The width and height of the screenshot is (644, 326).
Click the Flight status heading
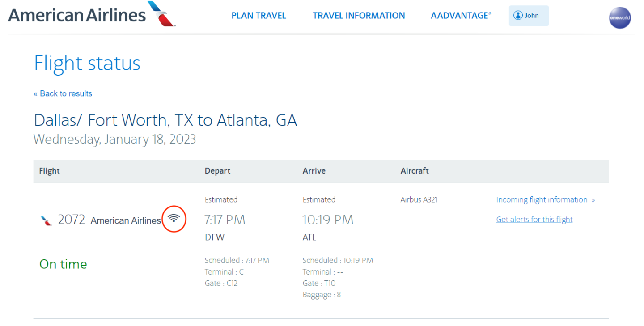tap(87, 63)
